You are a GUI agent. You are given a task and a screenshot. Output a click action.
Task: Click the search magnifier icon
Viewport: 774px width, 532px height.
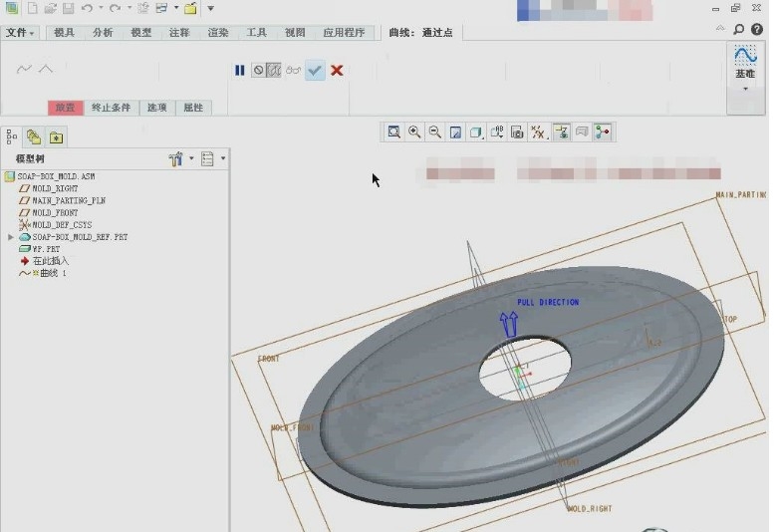pyautogui.click(x=738, y=30)
